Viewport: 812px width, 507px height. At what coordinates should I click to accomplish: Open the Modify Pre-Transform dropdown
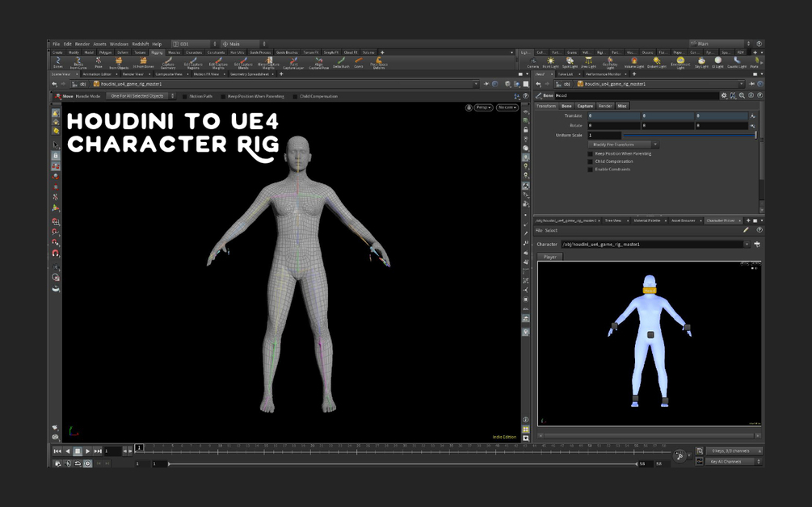point(624,145)
